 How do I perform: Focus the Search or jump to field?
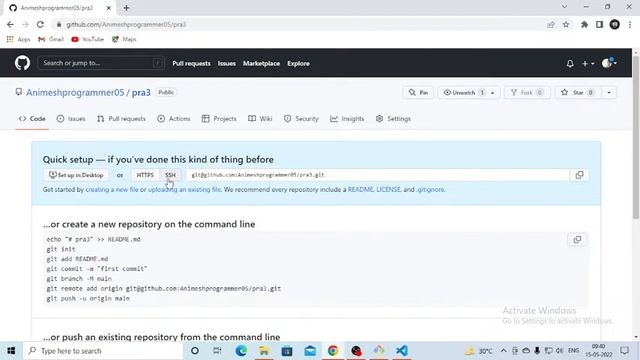(x=101, y=63)
